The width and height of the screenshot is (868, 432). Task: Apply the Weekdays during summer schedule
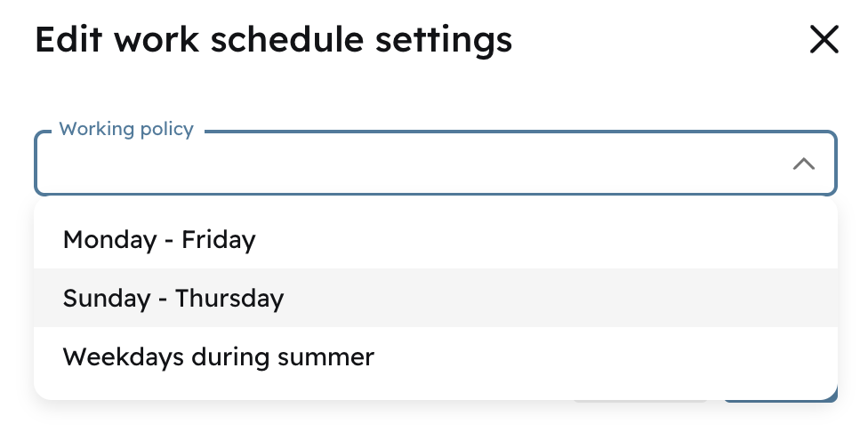pyautogui.click(x=219, y=357)
